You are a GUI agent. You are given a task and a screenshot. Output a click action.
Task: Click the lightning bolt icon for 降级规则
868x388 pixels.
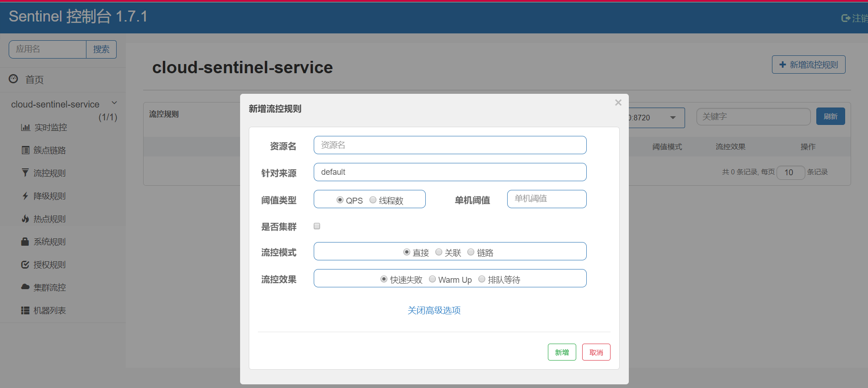click(x=26, y=196)
